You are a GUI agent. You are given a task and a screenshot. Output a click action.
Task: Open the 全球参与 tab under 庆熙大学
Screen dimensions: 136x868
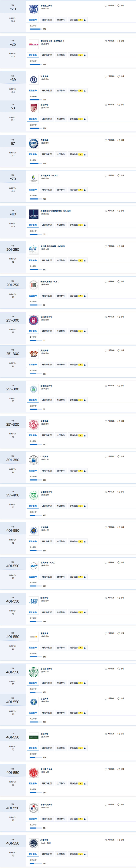pyautogui.click(x=61, y=365)
